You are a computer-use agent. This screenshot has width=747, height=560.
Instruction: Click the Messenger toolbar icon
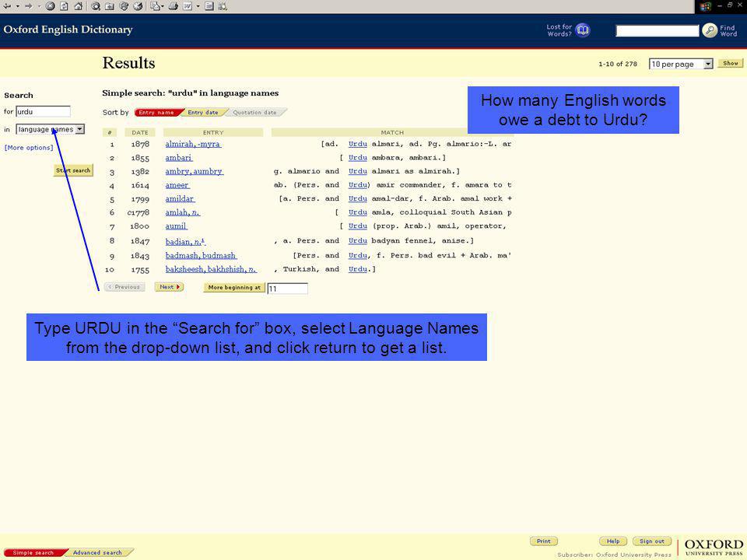tap(223, 6)
